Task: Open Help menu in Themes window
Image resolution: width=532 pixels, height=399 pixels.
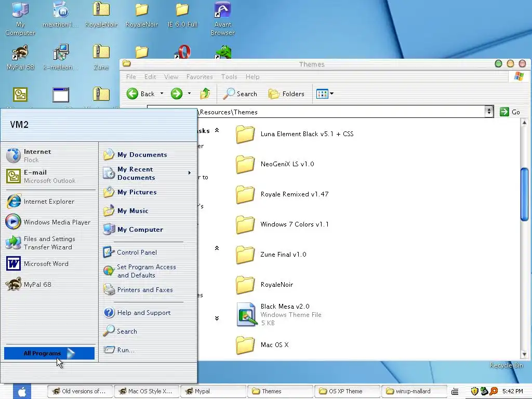Action: (252, 77)
